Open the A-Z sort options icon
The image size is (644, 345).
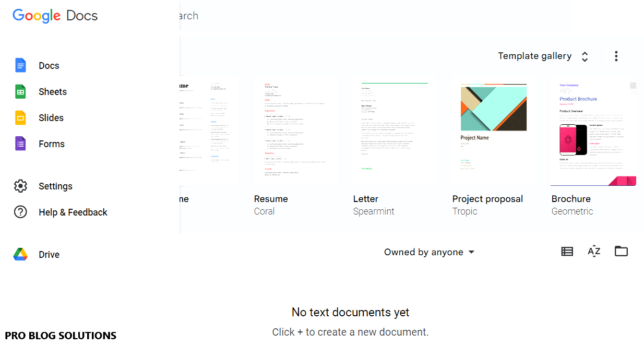[x=594, y=252]
